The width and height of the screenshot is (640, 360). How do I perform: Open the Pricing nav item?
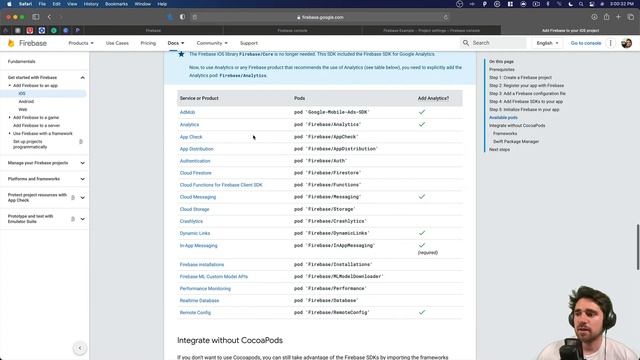[x=148, y=43]
